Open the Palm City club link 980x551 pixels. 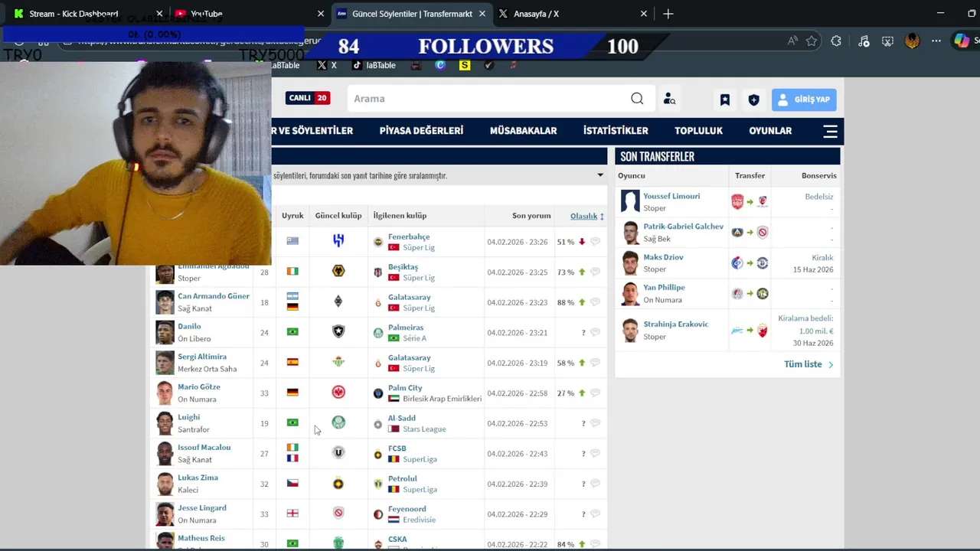pyautogui.click(x=405, y=388)
